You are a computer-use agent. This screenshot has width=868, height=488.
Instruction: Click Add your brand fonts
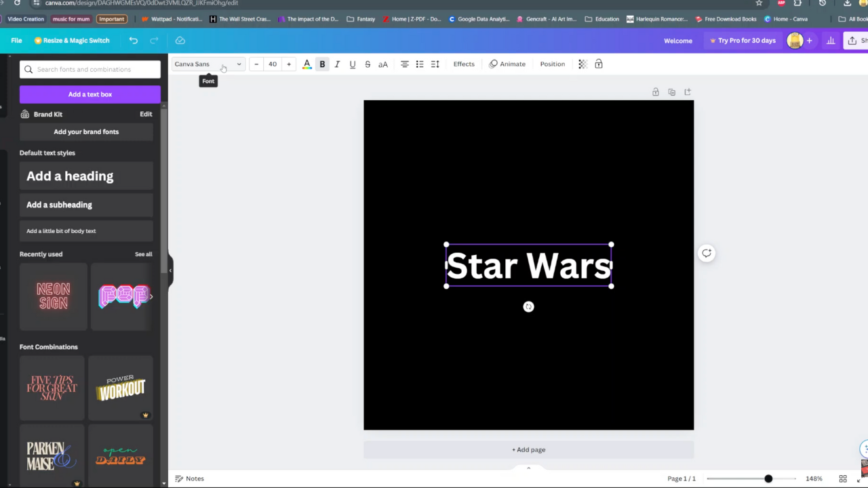click(86, 131)
